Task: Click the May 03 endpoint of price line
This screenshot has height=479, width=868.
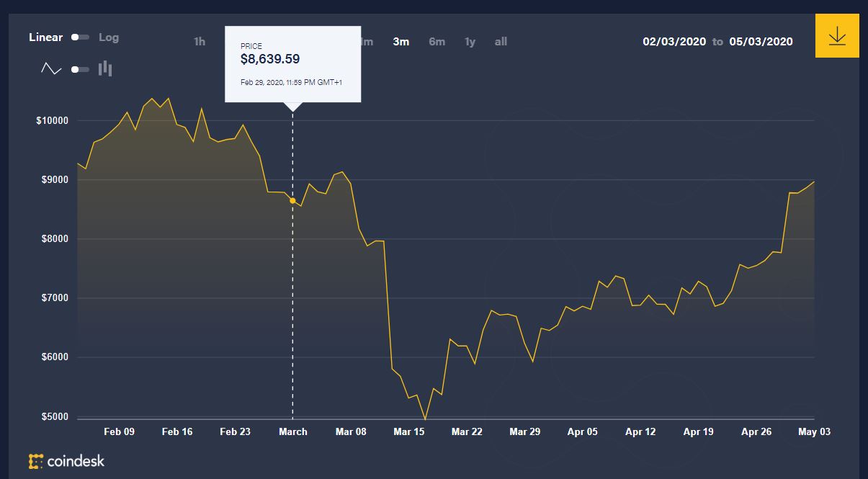Action: [x=814, y=182]
